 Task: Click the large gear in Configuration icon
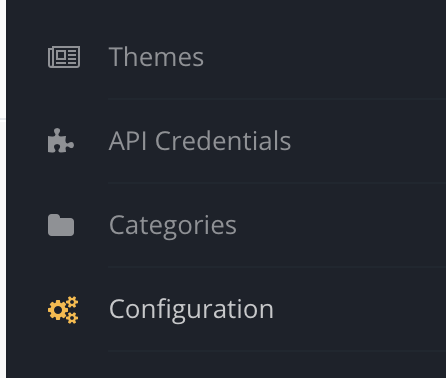click(x=57, y=310)
